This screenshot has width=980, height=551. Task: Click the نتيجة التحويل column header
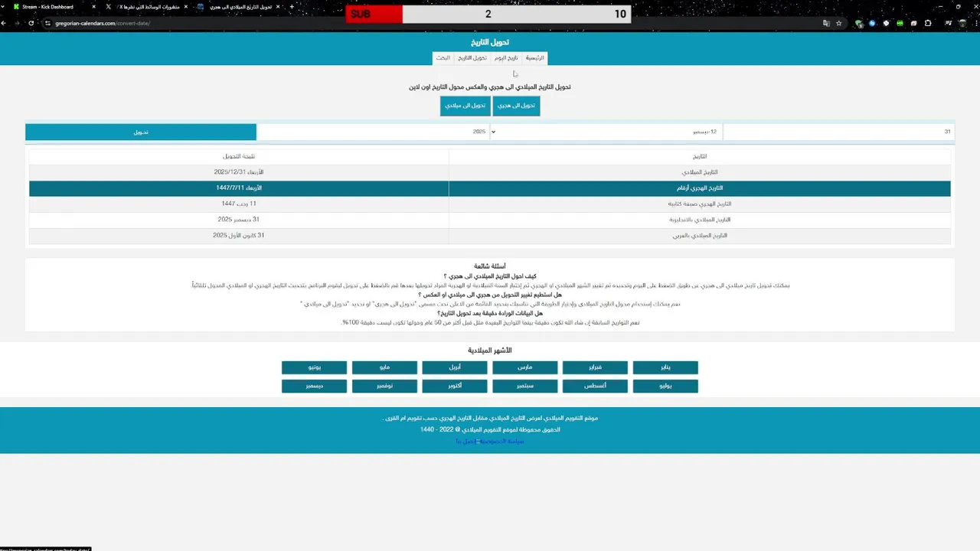[239, 156]
